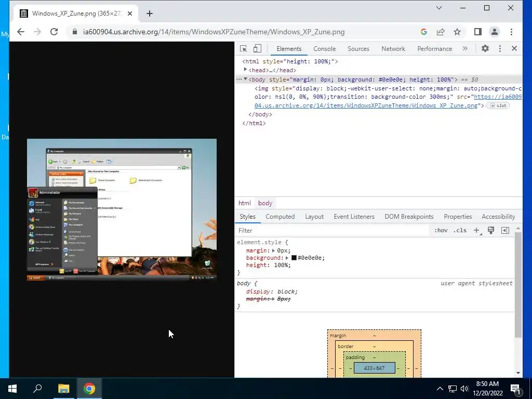Collapse the body element node
532x399 pixels.
[245, 79]
